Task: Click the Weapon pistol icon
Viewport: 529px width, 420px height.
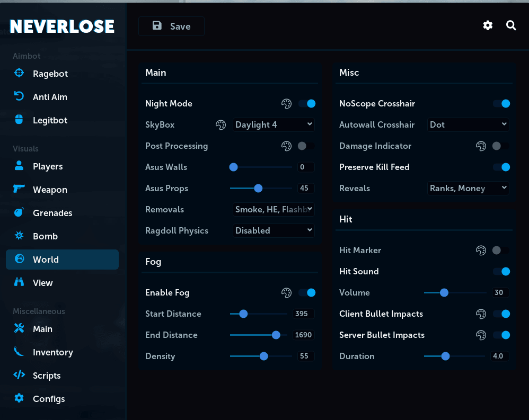Action: [x=19, y=189]
